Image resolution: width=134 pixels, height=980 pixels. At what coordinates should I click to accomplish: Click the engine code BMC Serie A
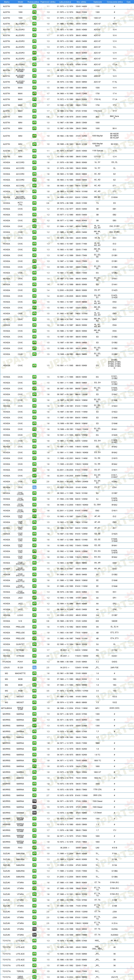[x=114, y=117]
